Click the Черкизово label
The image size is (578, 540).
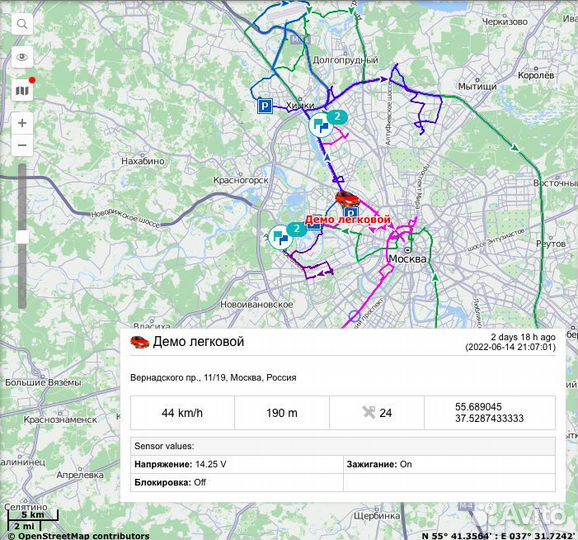[x=505, y=22]
